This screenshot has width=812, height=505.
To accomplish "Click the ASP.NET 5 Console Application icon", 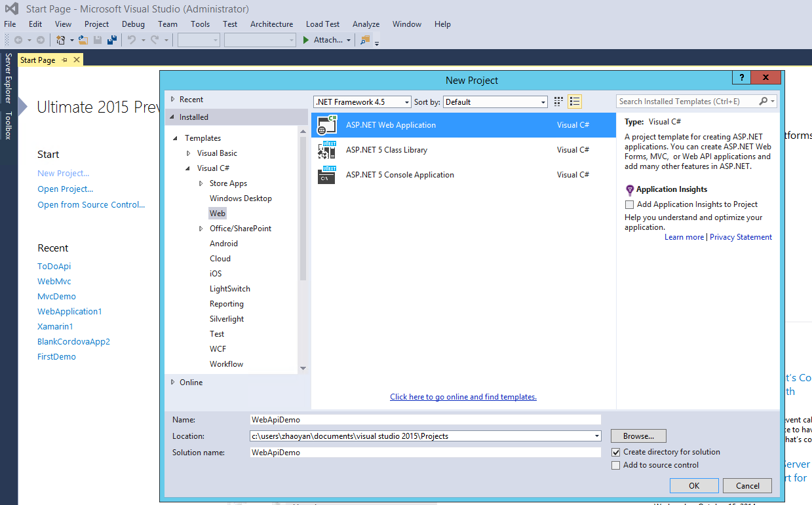I will point(326,175).
